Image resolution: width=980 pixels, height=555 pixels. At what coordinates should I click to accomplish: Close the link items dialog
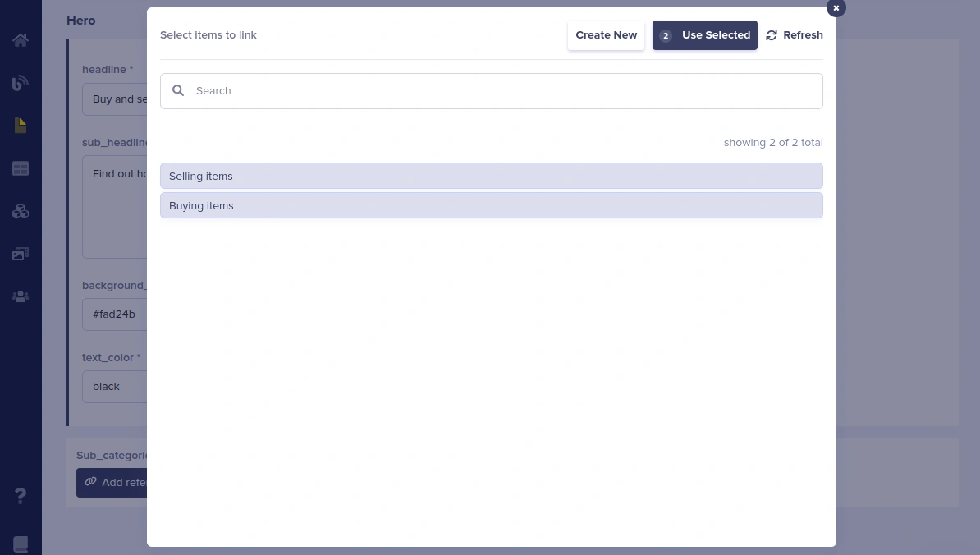[836, 8]
